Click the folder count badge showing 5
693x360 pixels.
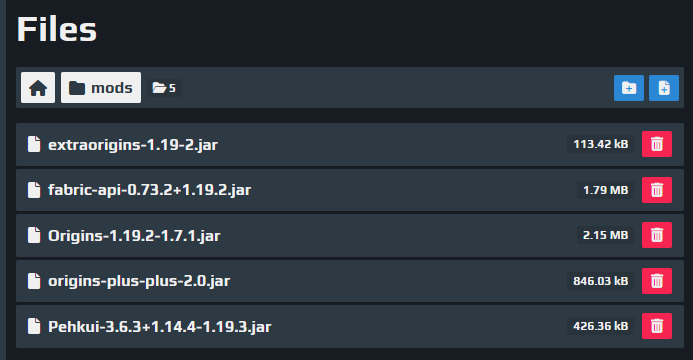164,88
